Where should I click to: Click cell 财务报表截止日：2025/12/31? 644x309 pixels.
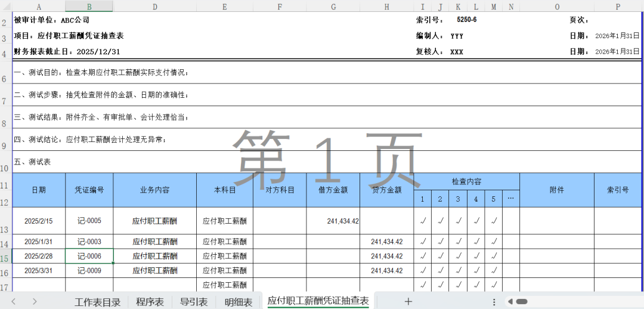[x=67, y=52]
